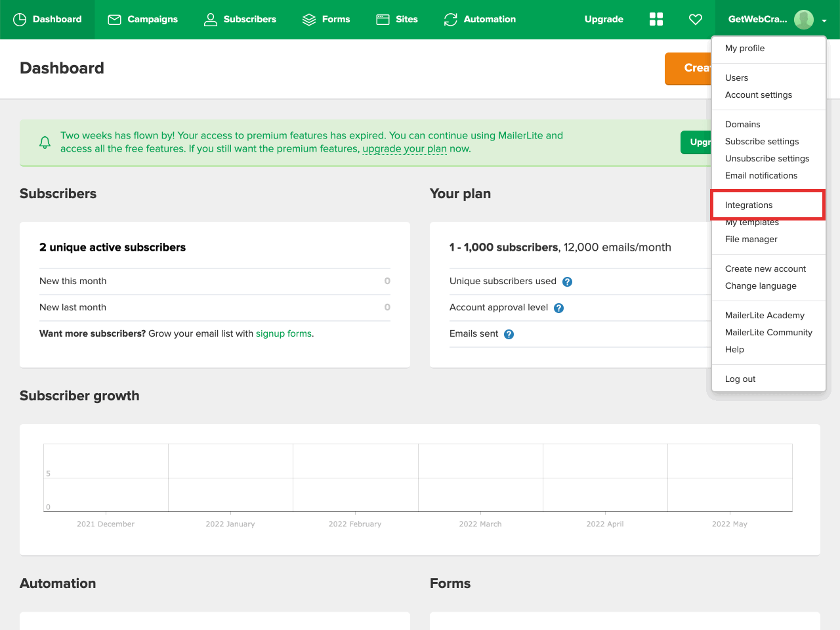Image resolution: width=840 pixels, height=630 pixels.
Task: Choose Account settings in dropdown menu
Action: (758, 94)
